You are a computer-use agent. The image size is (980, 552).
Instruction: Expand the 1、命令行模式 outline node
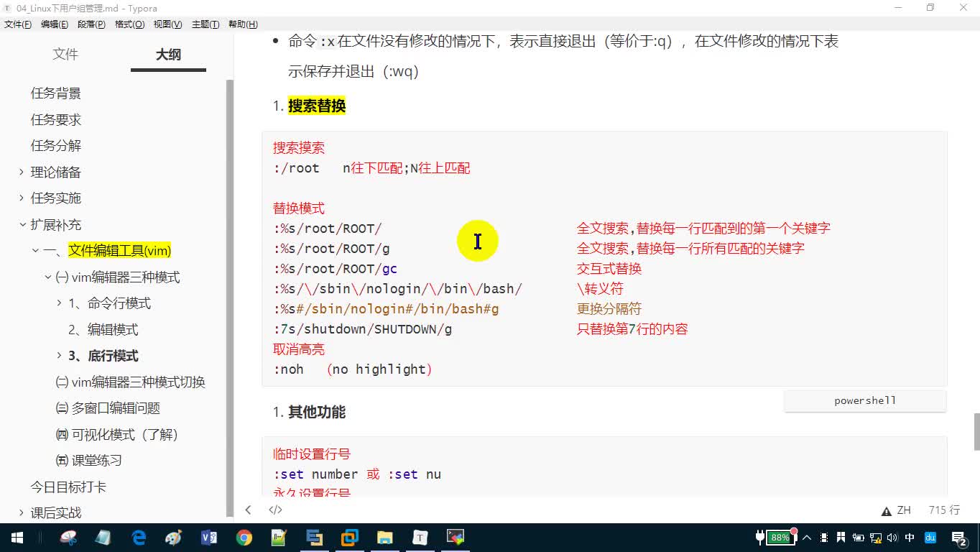click(x=60, y=303)
